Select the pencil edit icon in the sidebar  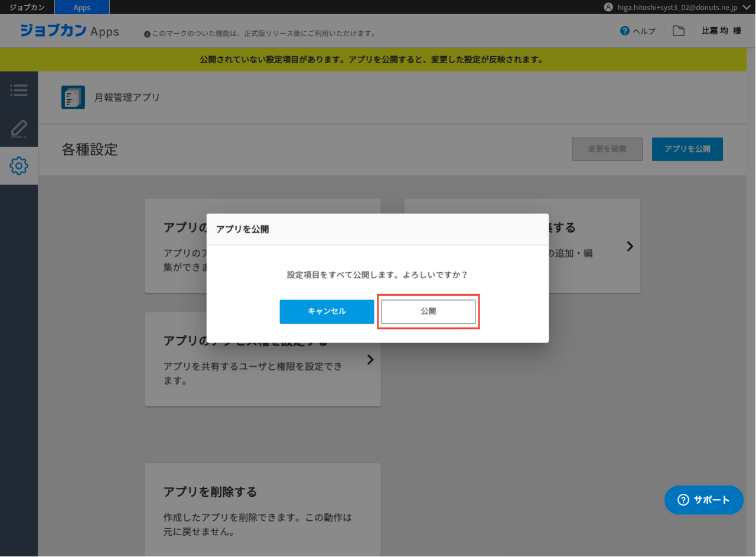click(x=19, y=128)
